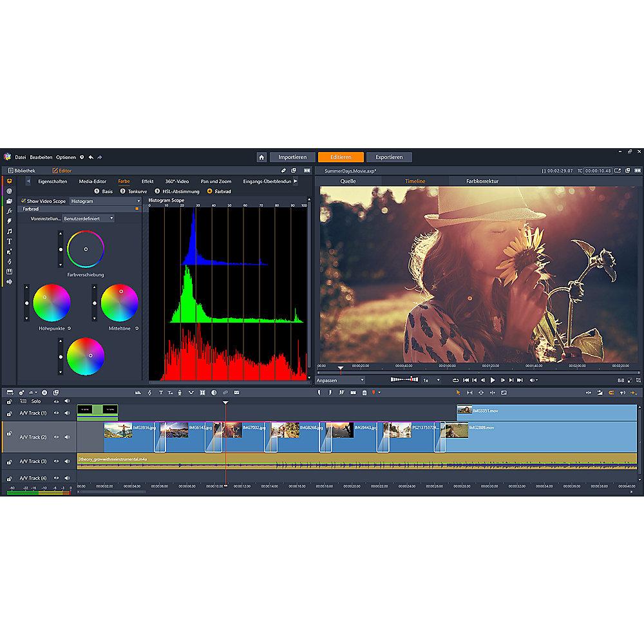Viewport: 644px width, 644px height.
Task: Click the timeline storyboard navigator icon
Action: (x=10, y=393)
